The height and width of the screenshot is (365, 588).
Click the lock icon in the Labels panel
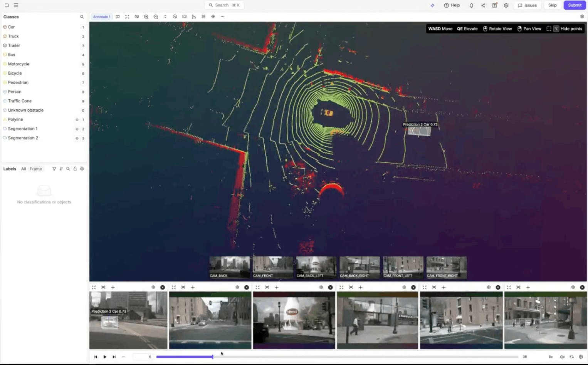point(75,169)
